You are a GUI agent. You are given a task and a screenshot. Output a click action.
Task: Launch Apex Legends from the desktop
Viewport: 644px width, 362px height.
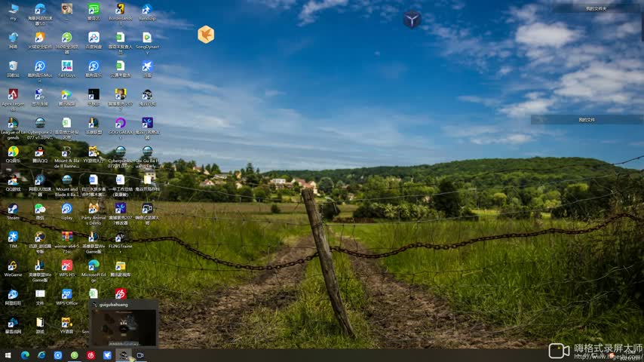click(13, 95)
